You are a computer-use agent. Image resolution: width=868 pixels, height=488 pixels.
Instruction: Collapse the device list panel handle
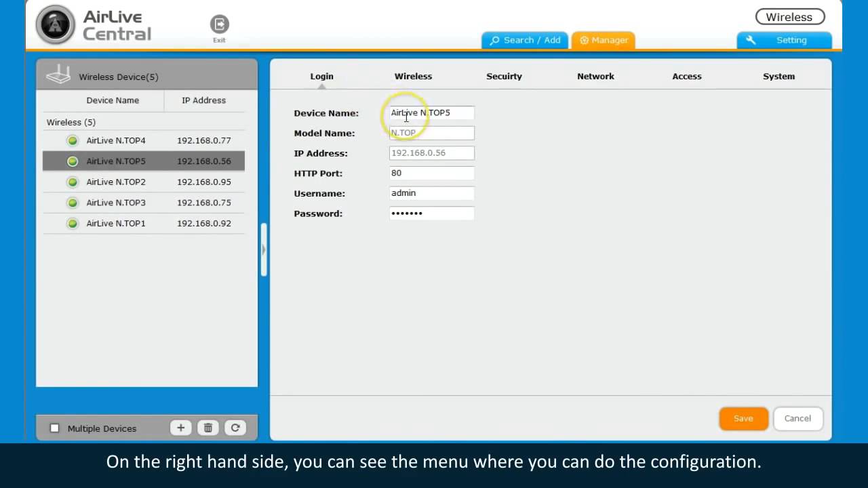[x=264, y=249]
